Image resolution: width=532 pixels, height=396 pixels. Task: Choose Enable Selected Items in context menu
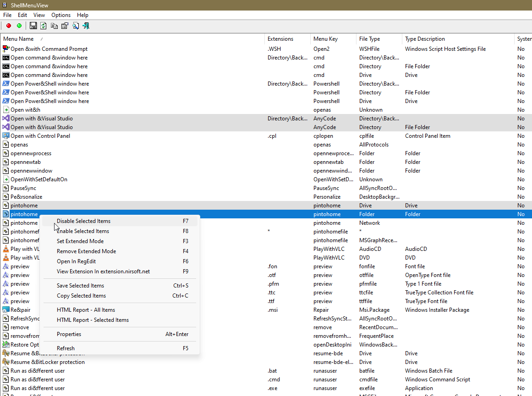[120, 231]
